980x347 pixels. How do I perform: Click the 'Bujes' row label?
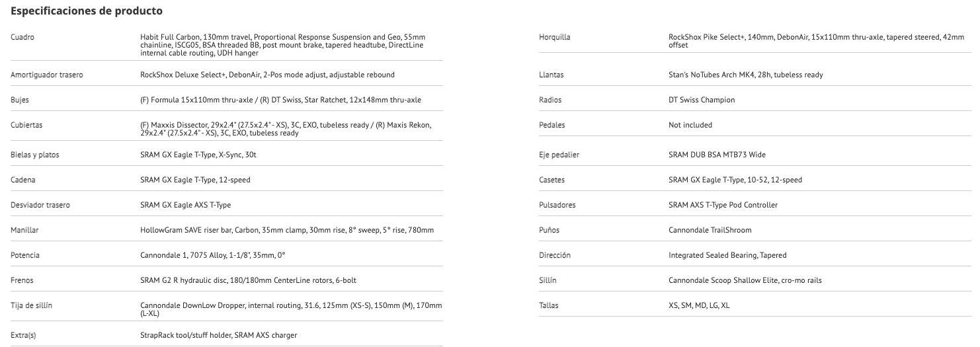pos(20,100)
